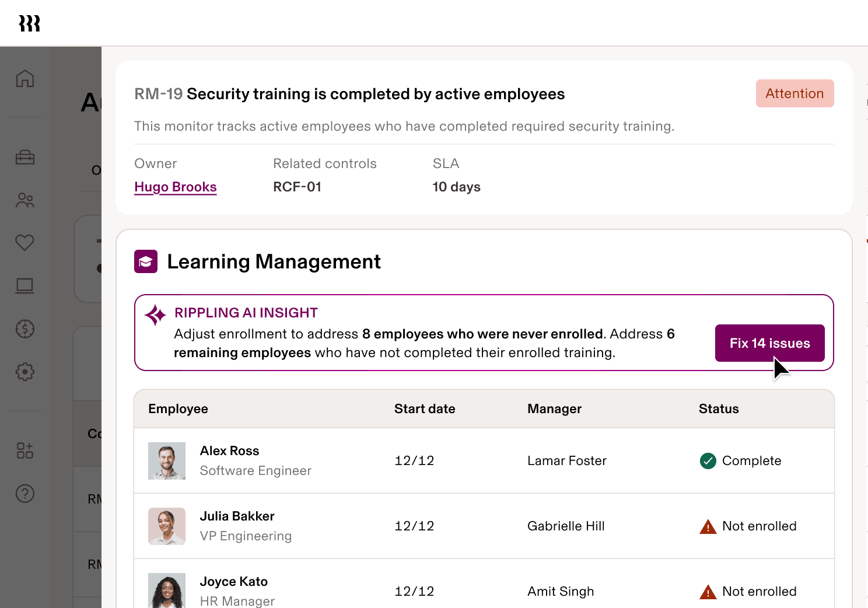Image resolution: width=868 pixels, height=608 pixels.
Task: Click the Attention status badge
Action: pyautogui.click(x=794, y=93)
